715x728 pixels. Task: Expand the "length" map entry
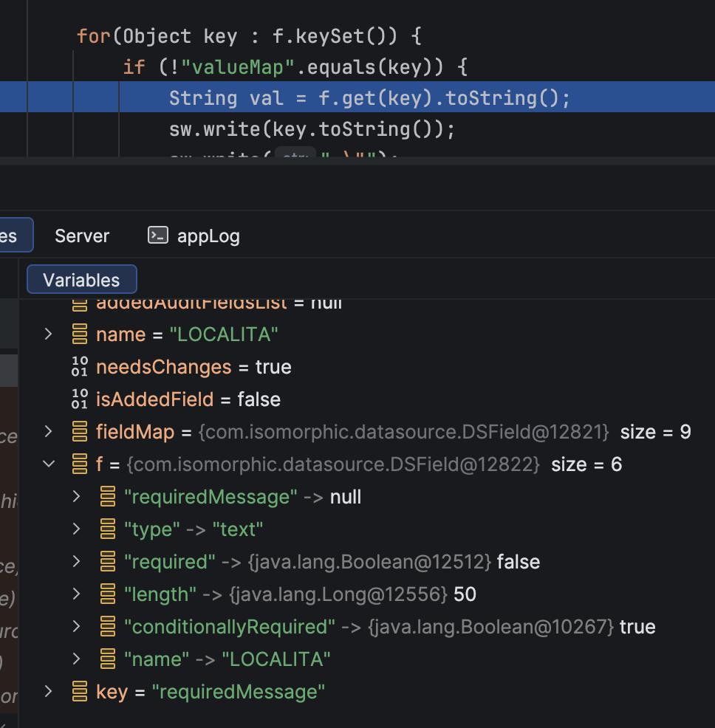coord(76,594)
